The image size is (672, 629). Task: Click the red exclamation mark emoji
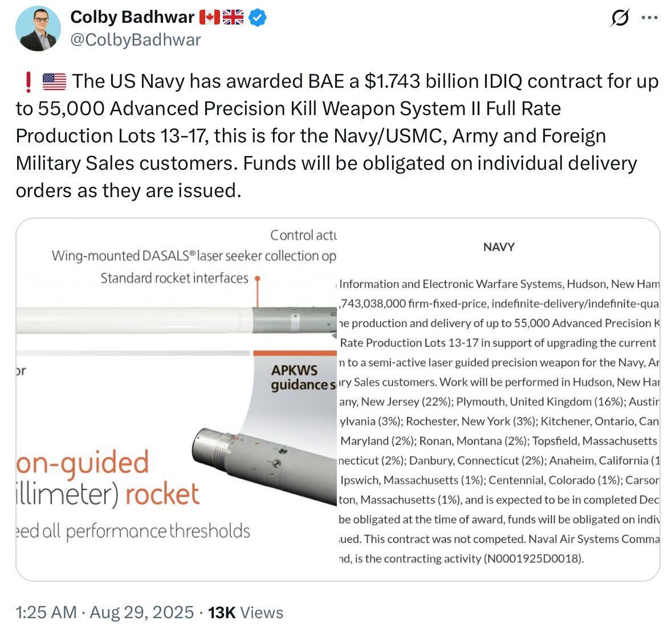coord(28,82)
